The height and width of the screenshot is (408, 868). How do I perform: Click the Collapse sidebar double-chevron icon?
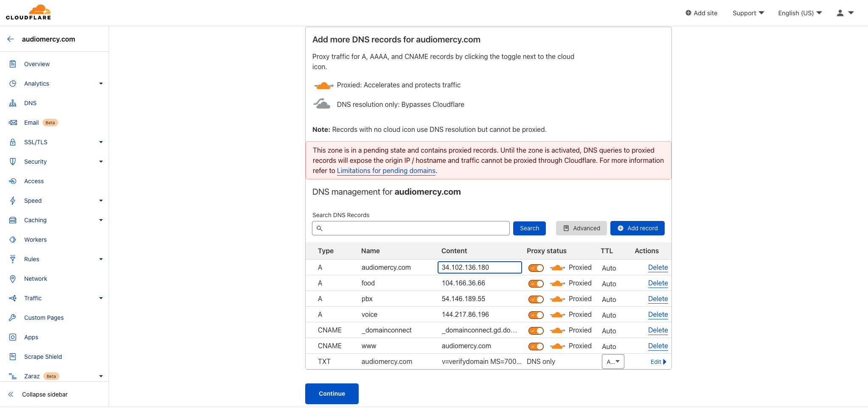[x=11, y=394]
